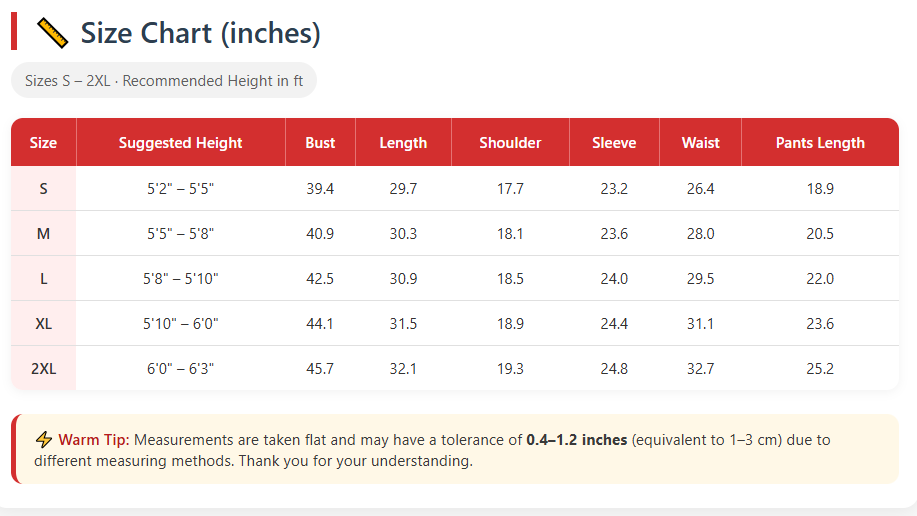This screenshot has height=516, width=917.
Task: Click the 5'8" – 5'10" height cell
Action: click(180, 279)
